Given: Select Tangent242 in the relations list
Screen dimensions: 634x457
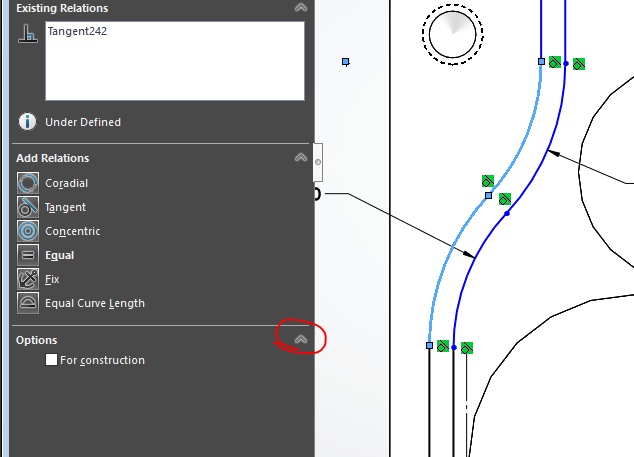Looking at the screenshot, I should 77,31.
